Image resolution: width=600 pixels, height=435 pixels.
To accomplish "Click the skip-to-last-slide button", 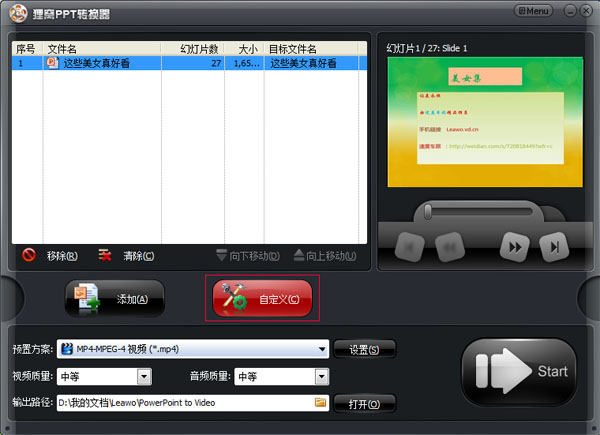I will tap(554, 248).
